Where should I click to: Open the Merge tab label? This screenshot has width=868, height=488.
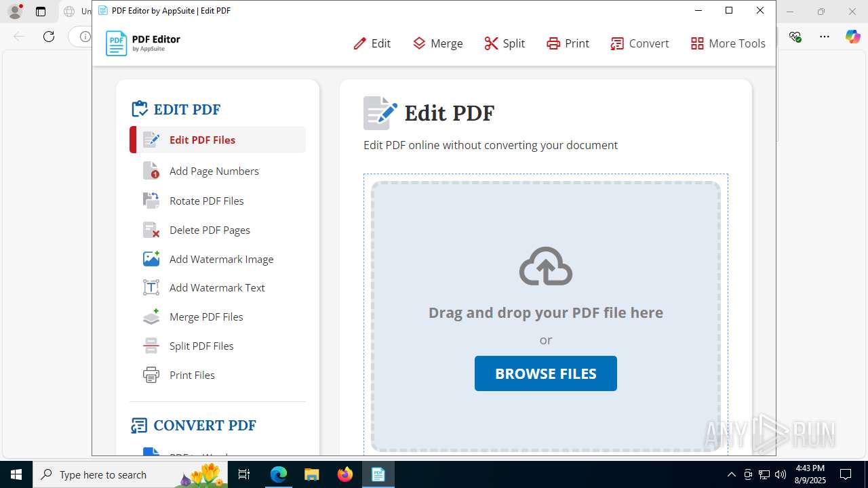pyautogui.click(x=447, y=43)
